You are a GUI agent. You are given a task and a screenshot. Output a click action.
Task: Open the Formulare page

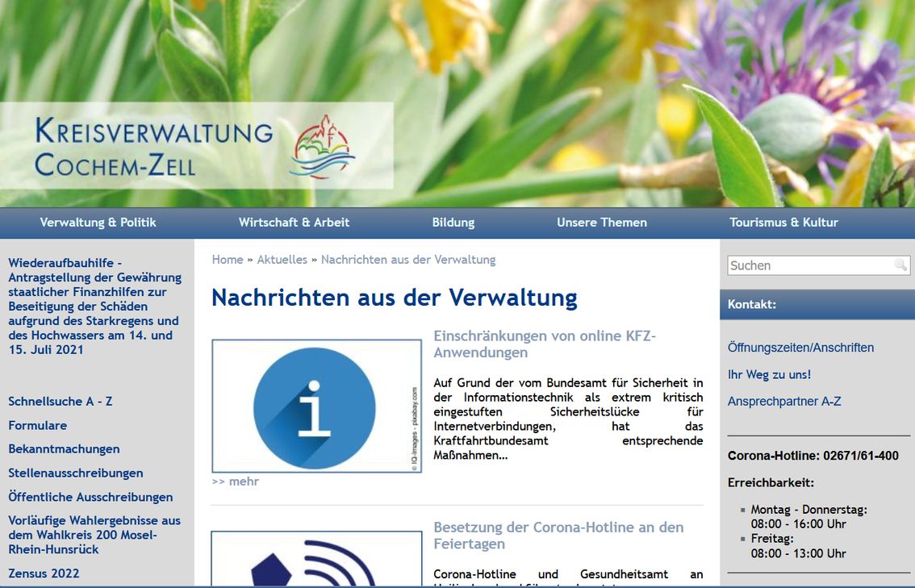pyautogui.click(x=36, y=425)
